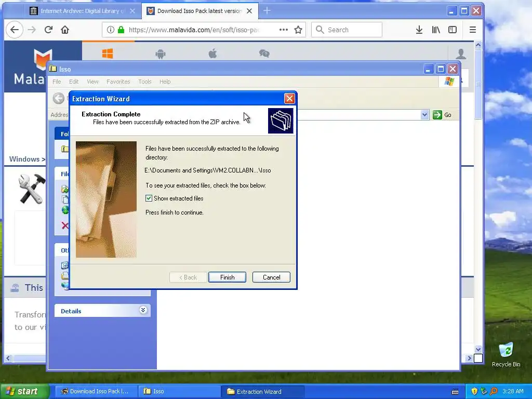Image resolution: width=532 pixels, height=399 pixels.
Task: Click Malavida logo
Action: tap(31, 67)
